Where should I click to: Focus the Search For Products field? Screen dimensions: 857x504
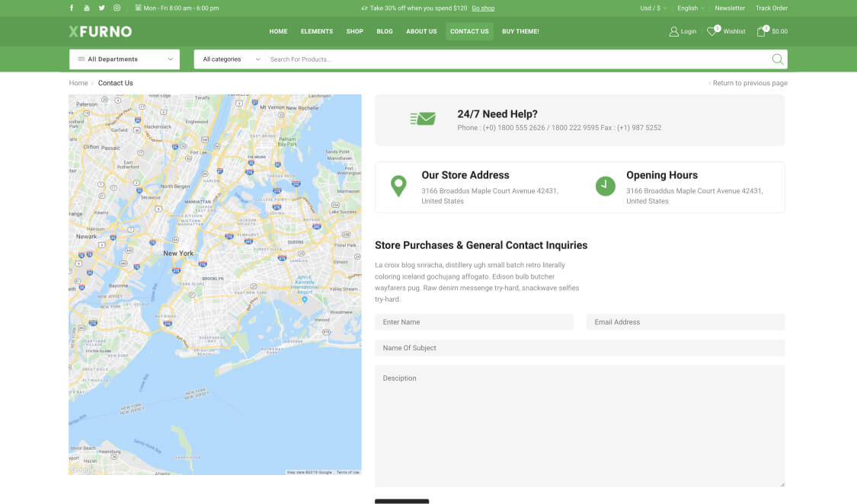click(x=517, y=59)
